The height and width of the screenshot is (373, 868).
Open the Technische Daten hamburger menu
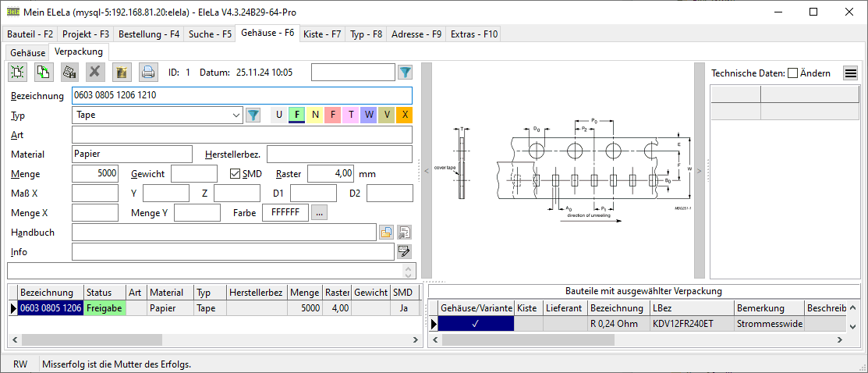coord(850,73)
